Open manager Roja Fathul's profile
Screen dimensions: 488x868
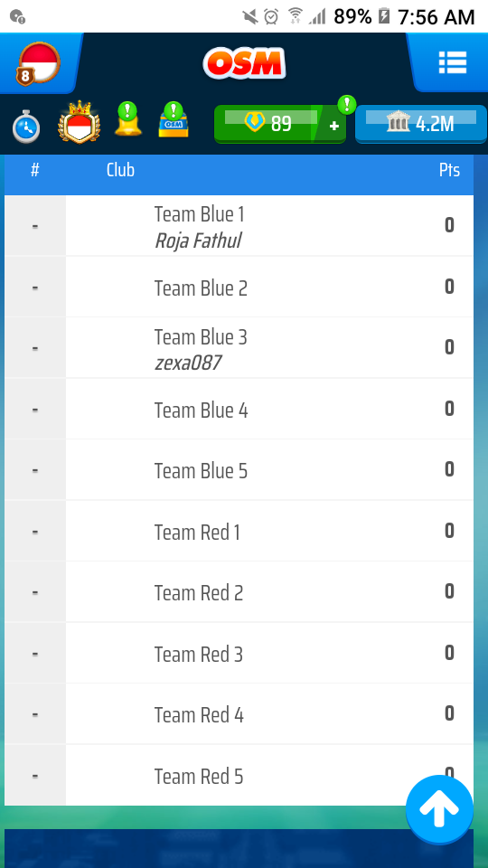coord(198,241)
